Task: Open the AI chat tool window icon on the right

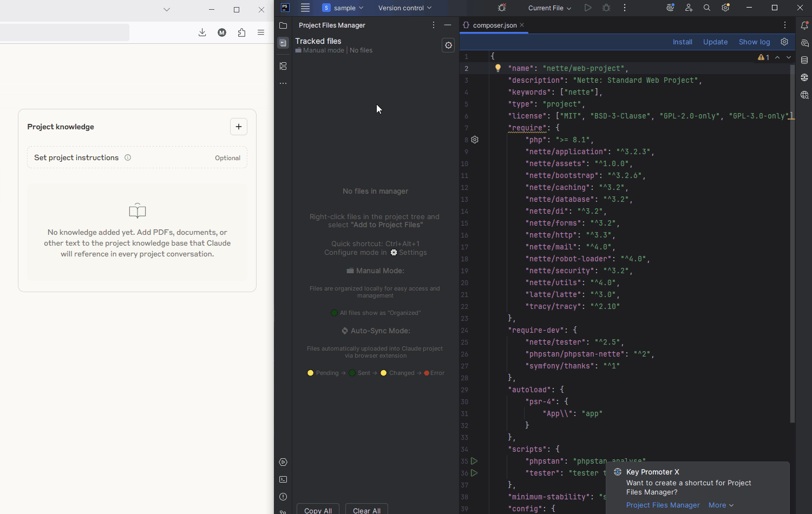Action: 804,43
